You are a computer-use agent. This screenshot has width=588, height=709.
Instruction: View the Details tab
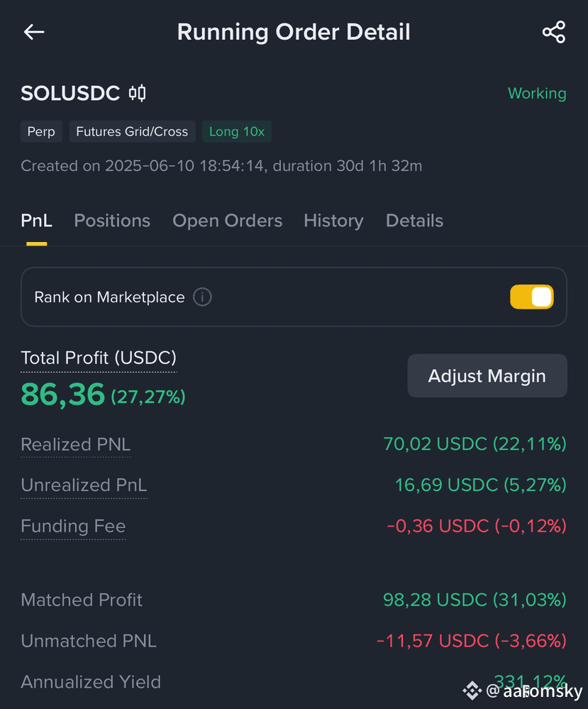click(x=414, y=221)
